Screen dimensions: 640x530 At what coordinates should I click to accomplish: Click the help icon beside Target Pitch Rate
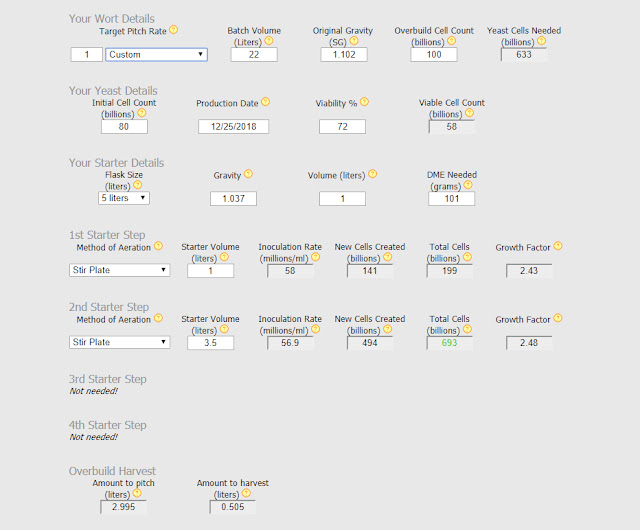[x=173, y=30]
